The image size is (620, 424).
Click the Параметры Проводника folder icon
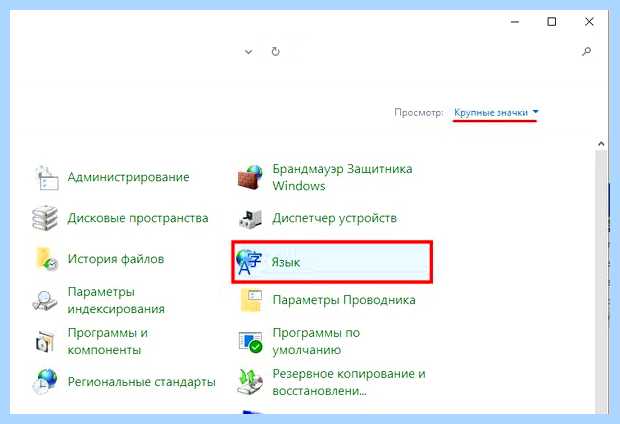point(251,300)
